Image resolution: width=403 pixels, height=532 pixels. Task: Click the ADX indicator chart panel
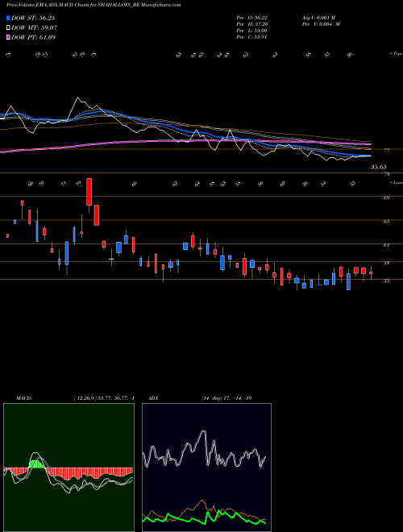tap(206, 468)
